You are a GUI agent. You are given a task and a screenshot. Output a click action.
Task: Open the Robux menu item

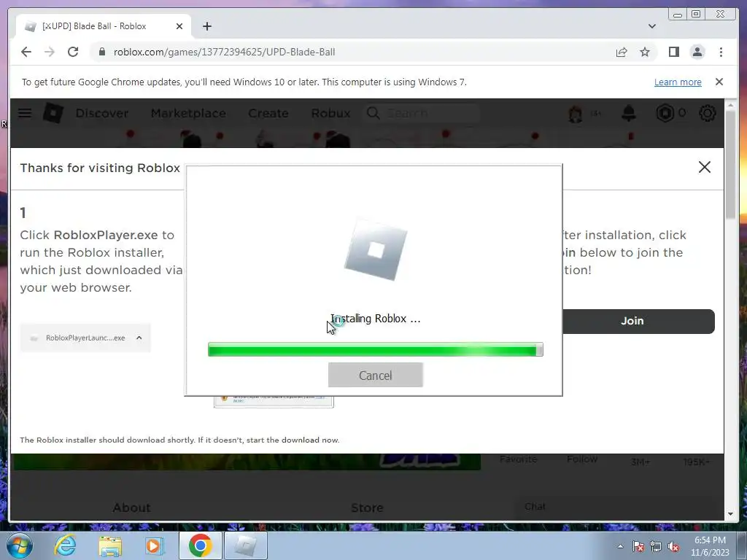(330, 113)
